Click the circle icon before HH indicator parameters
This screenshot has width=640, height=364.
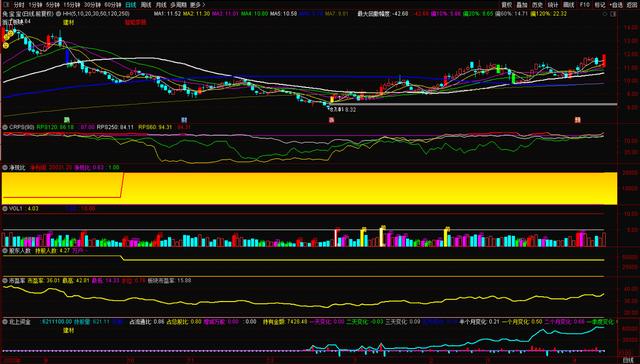[x=59, y=13]
